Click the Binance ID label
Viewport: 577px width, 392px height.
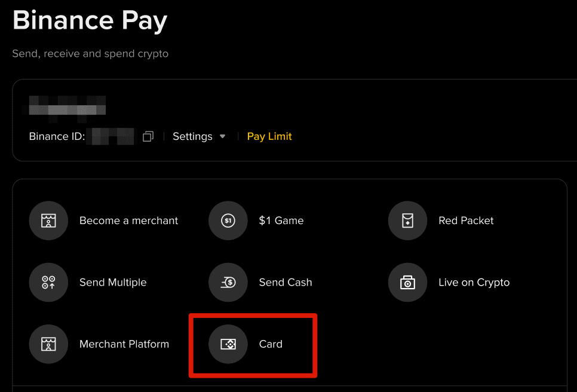(57, 137)
